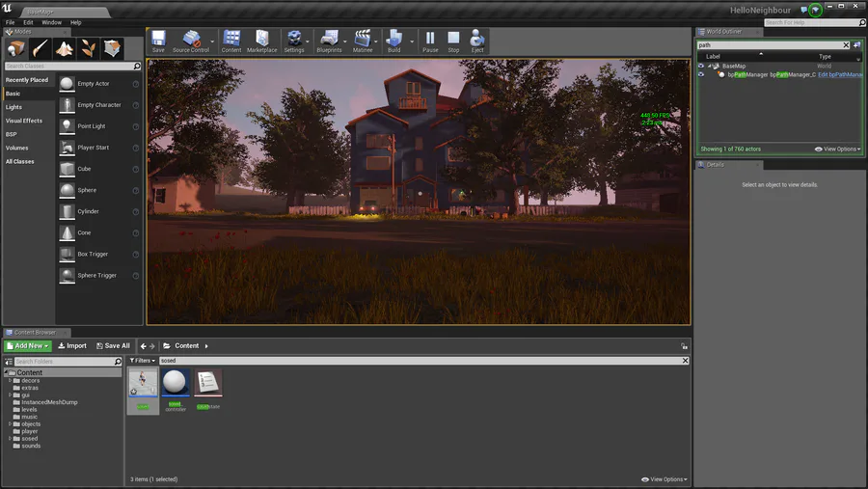868x489 pixels.
Task: Open the Settings dropdown arrow
Action: coord(308,41)
